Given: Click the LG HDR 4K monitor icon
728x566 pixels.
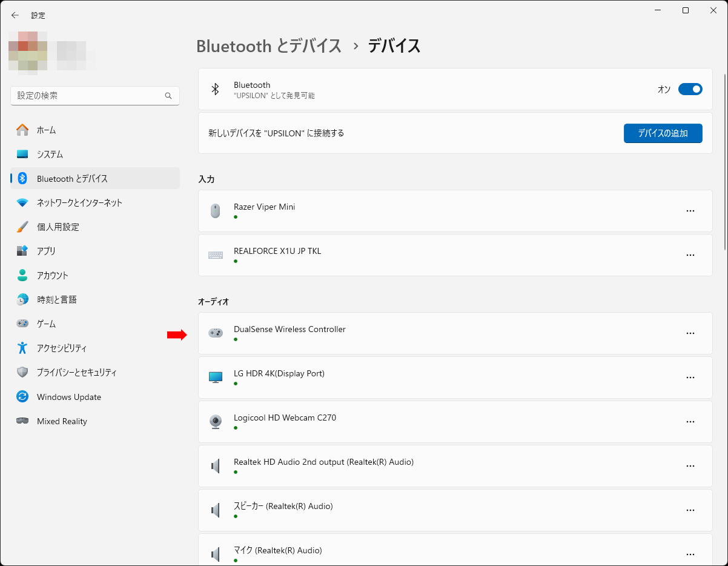Looking at the screenshot, I should (216, 378).
